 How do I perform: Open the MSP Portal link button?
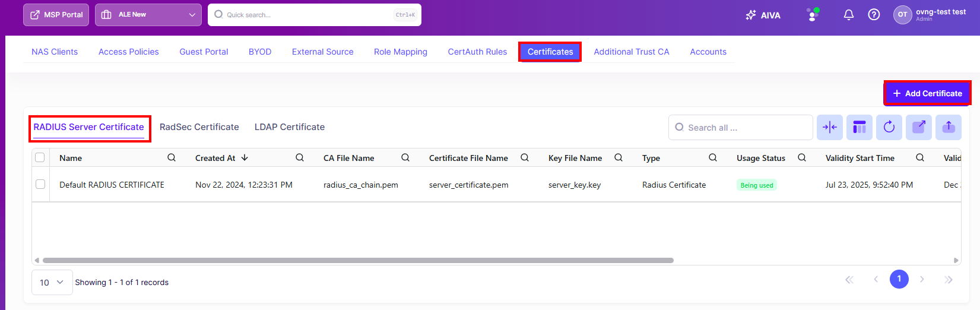[56, 15]
